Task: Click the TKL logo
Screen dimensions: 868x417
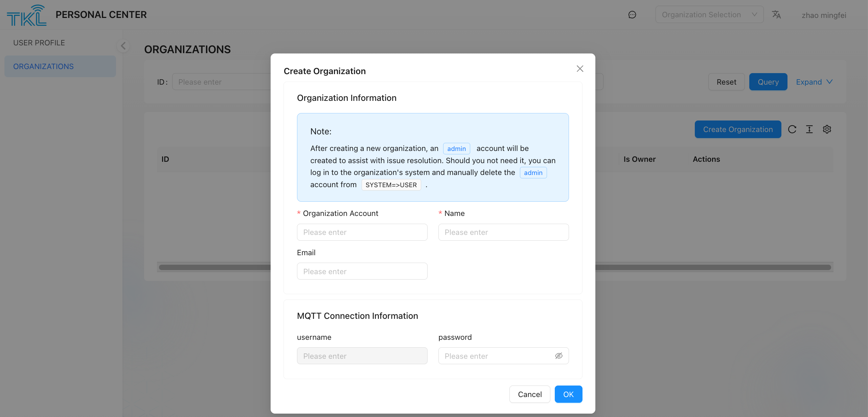Action: 26,15
